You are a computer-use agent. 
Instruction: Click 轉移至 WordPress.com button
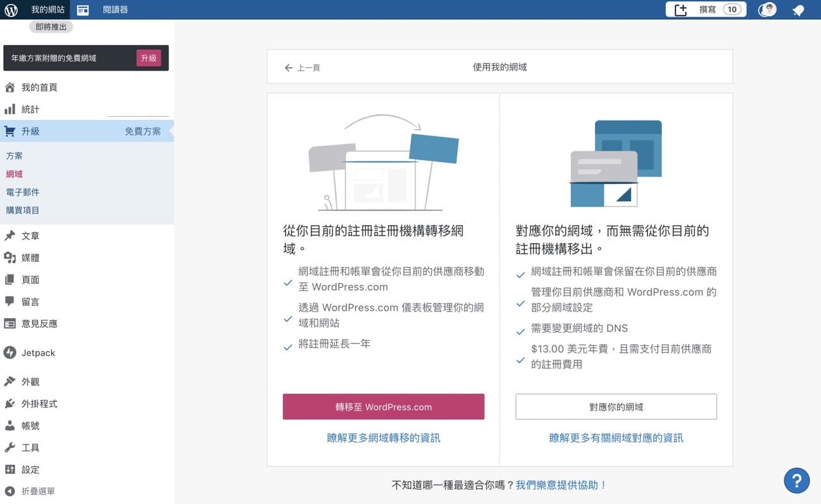click(x=384, y=407)
